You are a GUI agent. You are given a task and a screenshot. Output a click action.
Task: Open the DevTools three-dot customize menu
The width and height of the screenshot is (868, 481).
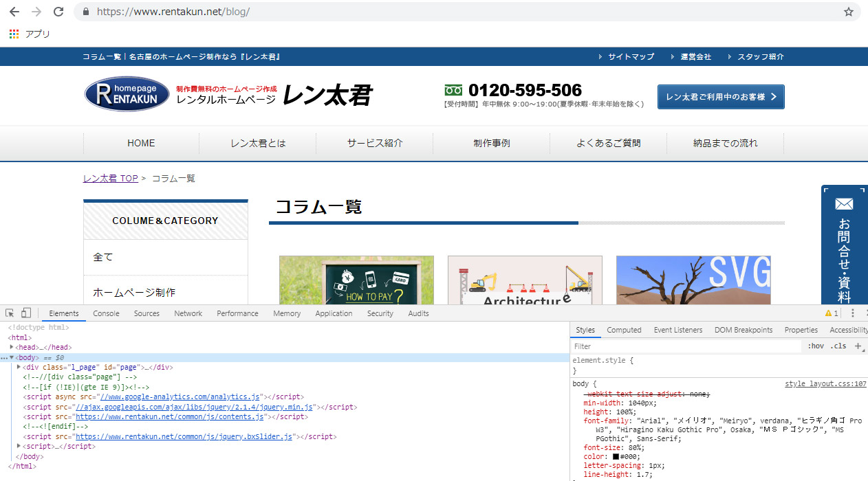[x=853, y=313]
